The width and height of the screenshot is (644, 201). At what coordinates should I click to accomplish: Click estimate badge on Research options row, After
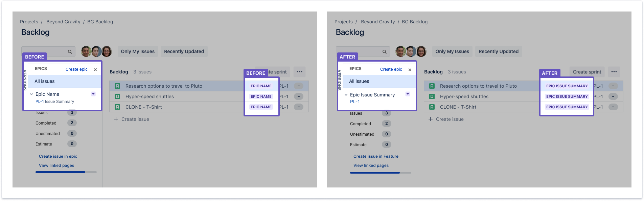click(x=613, y=86)
